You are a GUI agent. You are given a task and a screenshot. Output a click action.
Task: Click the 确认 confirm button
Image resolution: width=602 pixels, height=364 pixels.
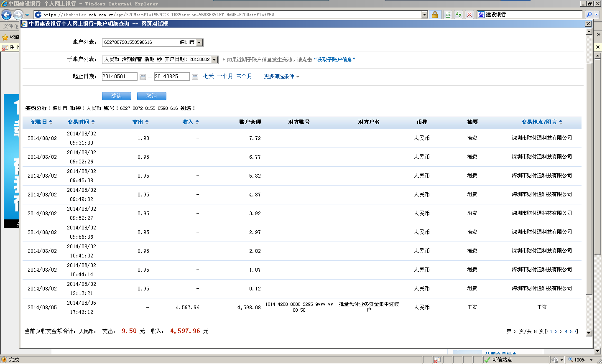click(116, 96)
